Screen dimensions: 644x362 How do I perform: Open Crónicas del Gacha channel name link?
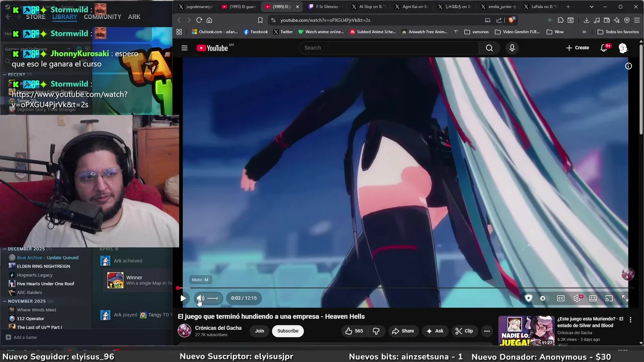click(x=218, y=328)
